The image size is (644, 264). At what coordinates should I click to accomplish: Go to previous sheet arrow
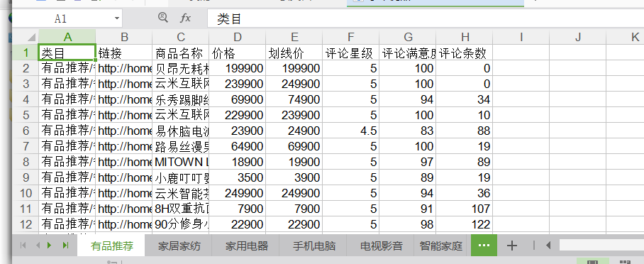(38, 246)
